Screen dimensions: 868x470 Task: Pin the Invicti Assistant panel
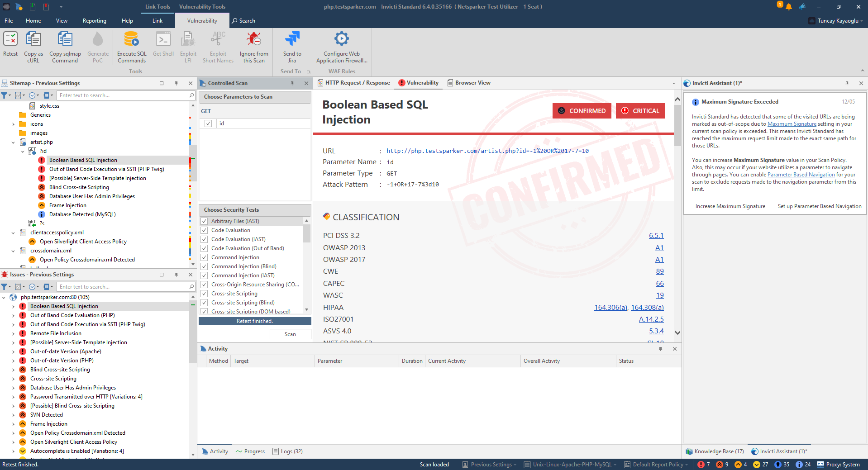click(x=847, y=83)
